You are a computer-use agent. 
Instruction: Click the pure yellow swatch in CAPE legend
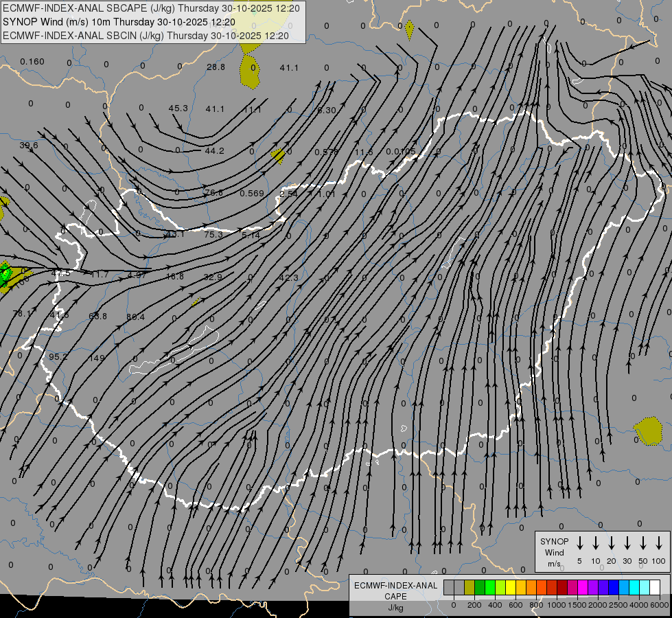511,588
